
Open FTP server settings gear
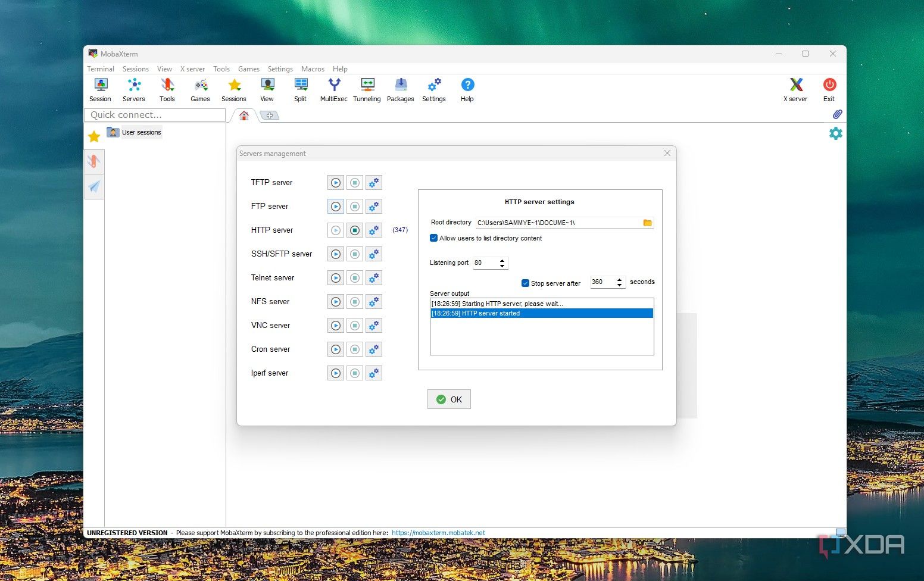(374, 207)
